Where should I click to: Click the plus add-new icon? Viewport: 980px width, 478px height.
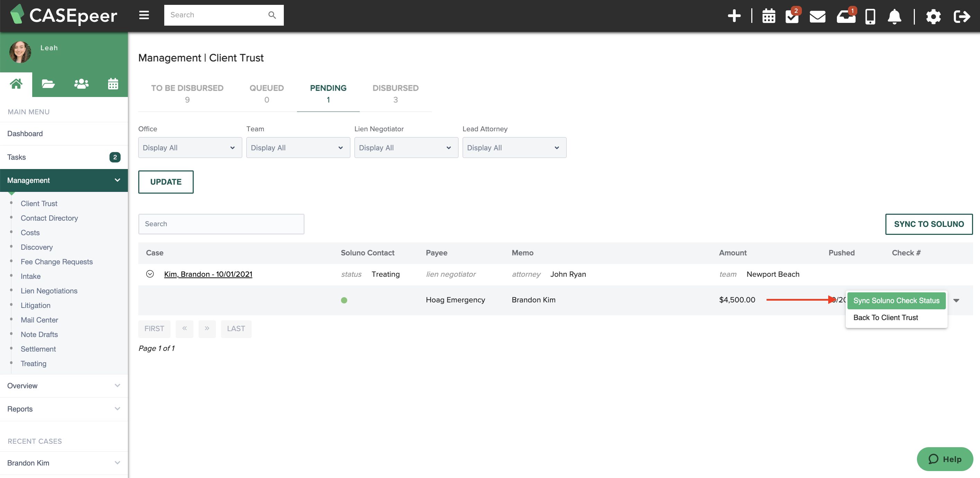[x=734, y=16]
